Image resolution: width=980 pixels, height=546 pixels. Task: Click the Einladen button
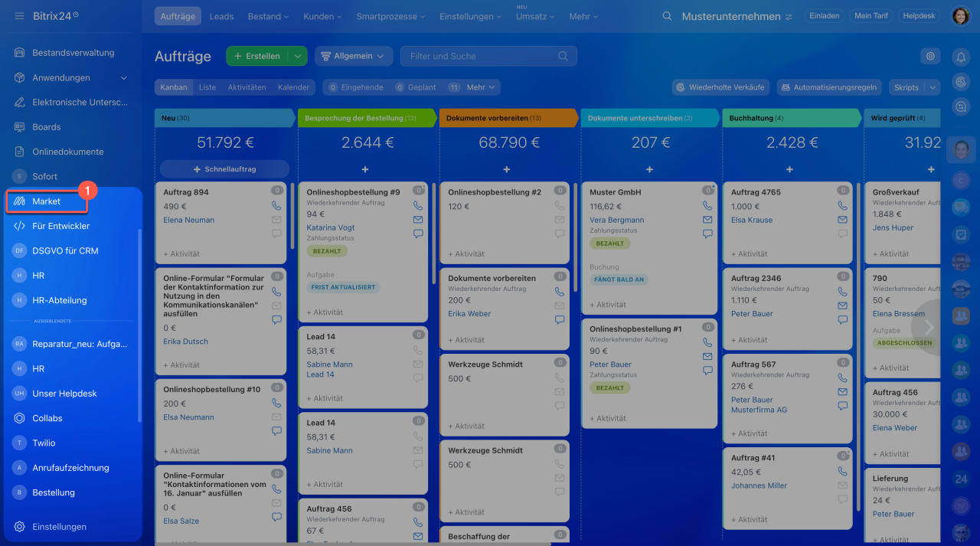click(824, 16)
